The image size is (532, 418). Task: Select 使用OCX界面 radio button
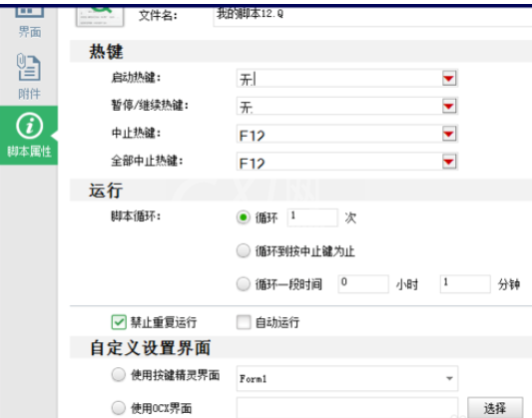pos(119,408)
